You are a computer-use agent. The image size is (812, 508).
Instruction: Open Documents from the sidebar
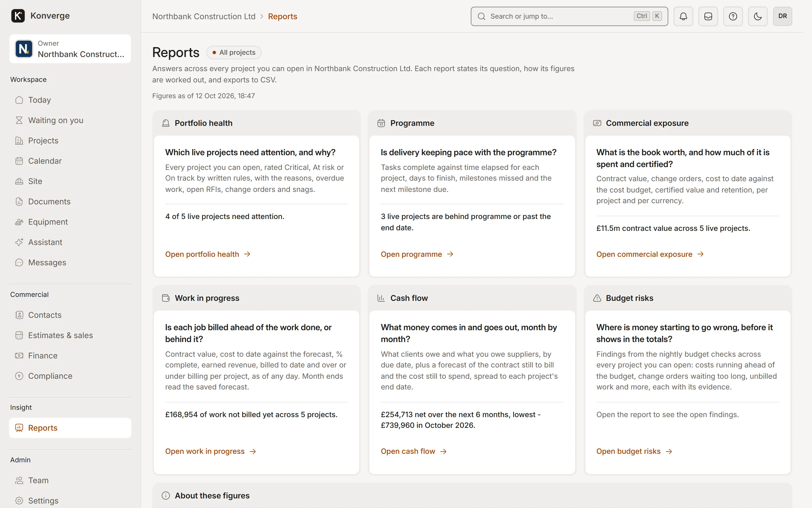70,202
